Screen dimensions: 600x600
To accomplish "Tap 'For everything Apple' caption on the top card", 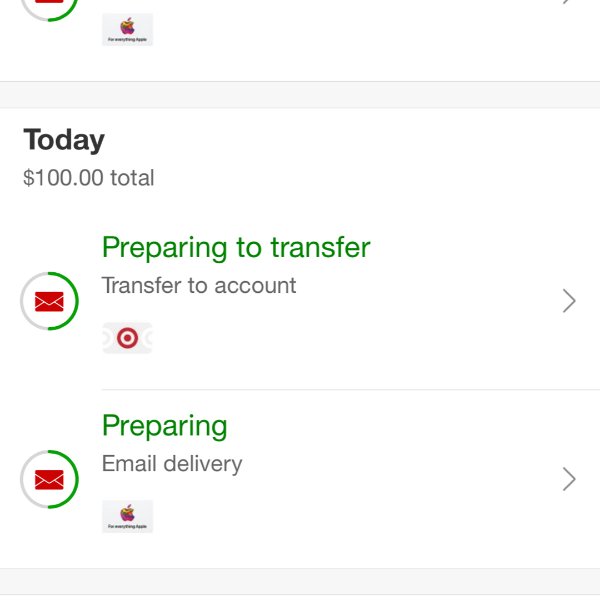I will [x=127, y=39].
